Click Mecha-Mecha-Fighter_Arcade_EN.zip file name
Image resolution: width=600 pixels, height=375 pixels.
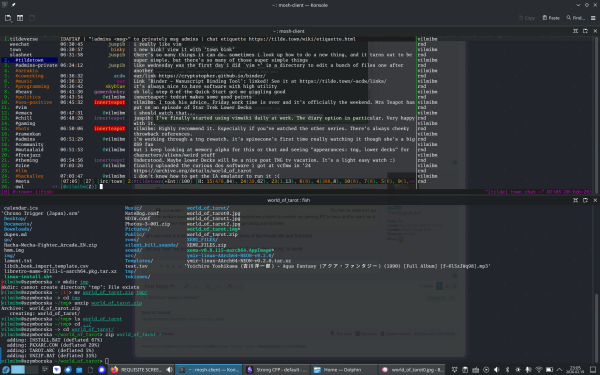pyautogui.click(x=51, y=245)
